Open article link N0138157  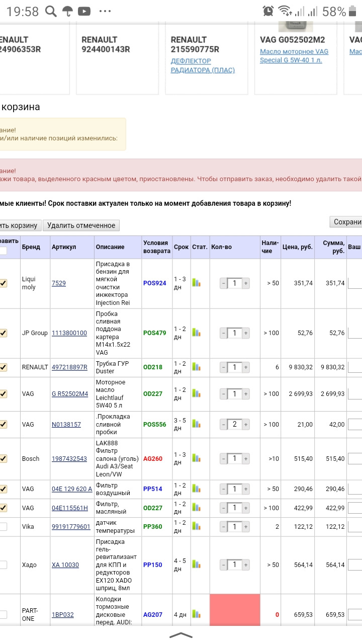[x=66, y=424]
